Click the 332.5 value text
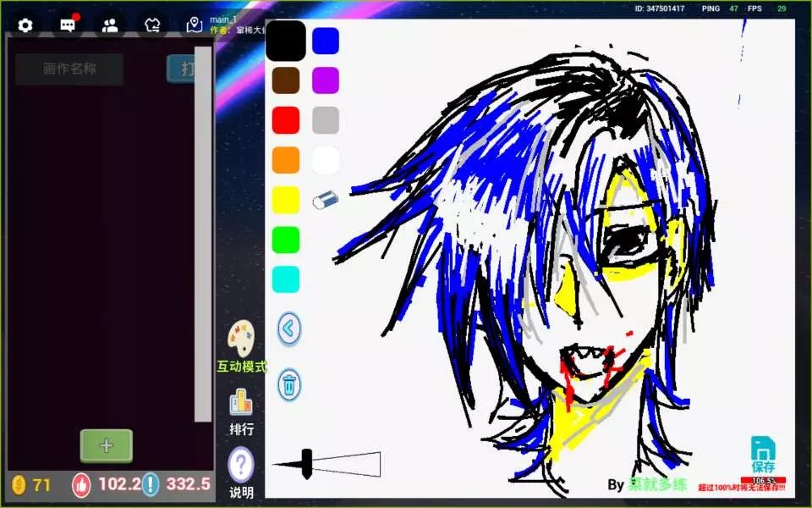812x508 pixels. coord(188,484)
